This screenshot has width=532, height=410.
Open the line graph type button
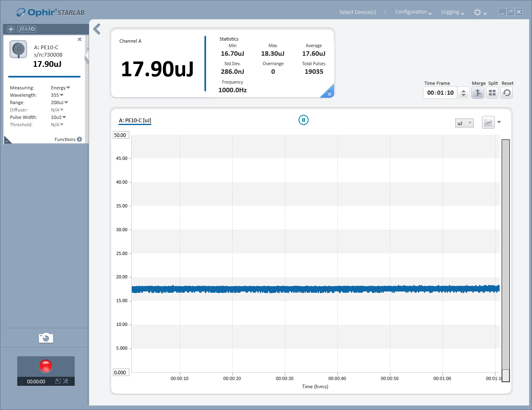pos(488,122)
